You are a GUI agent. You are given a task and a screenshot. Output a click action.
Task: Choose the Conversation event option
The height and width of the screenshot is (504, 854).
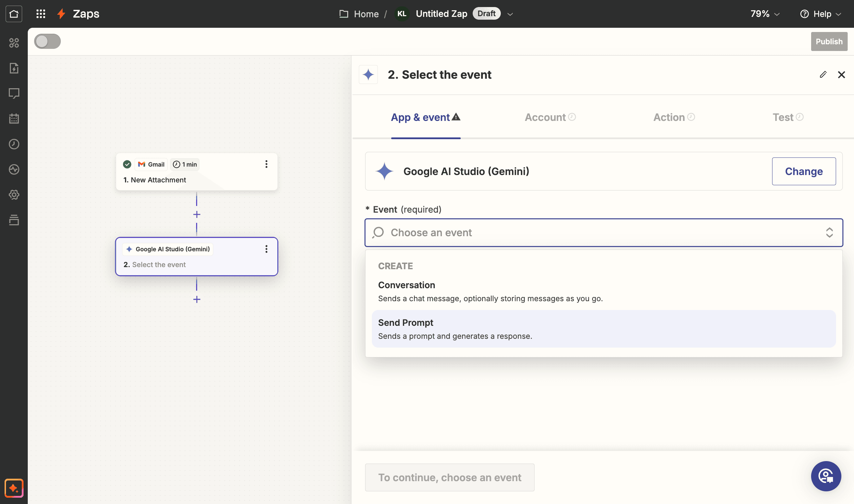(x=604, y=291)
